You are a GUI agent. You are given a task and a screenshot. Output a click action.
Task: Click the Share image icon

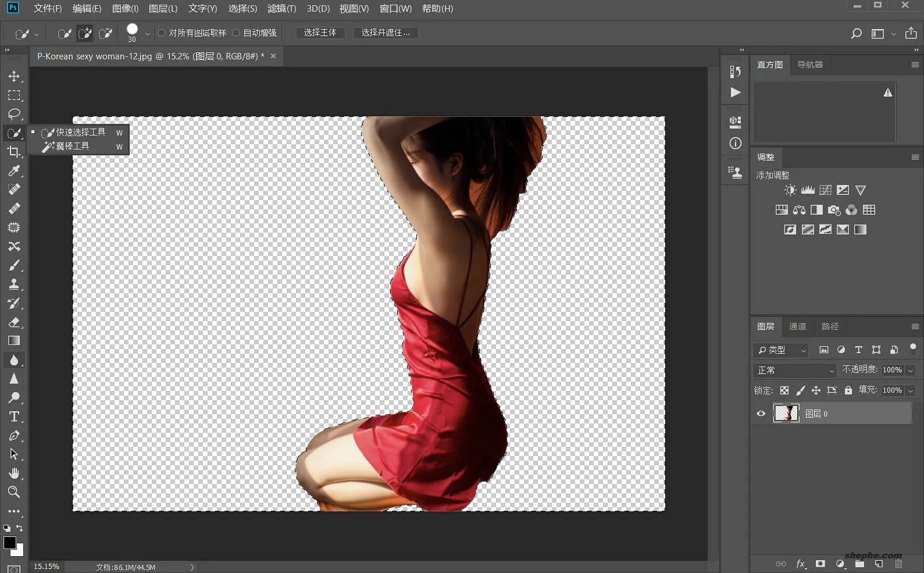click(911, 33)
